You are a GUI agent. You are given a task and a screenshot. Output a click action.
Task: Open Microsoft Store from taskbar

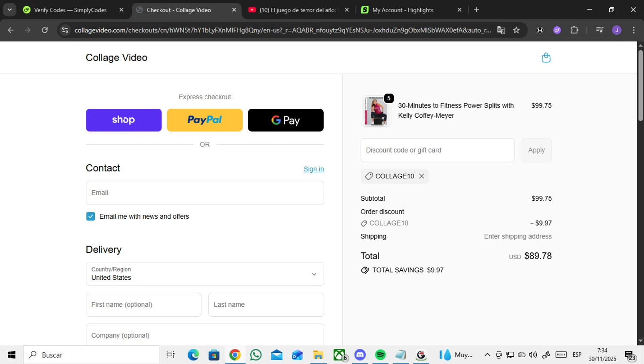click(x=214, y=355)
